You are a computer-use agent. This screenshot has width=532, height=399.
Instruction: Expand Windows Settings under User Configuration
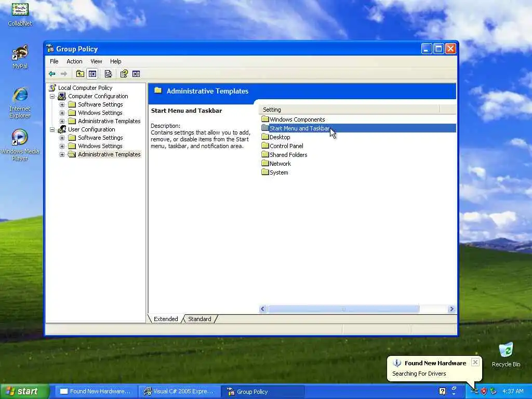coord(62,146)
